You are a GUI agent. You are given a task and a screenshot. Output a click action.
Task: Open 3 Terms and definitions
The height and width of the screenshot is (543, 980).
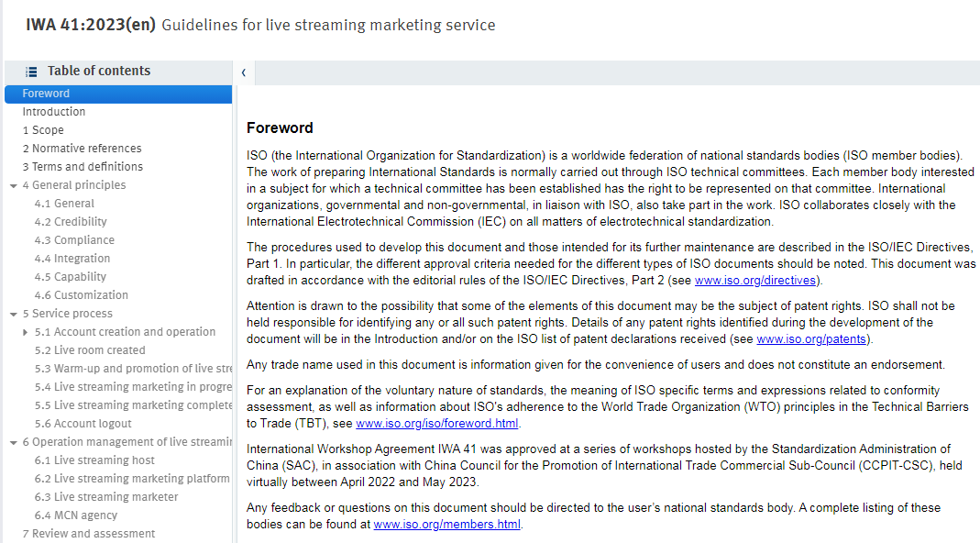click(83, 166)
